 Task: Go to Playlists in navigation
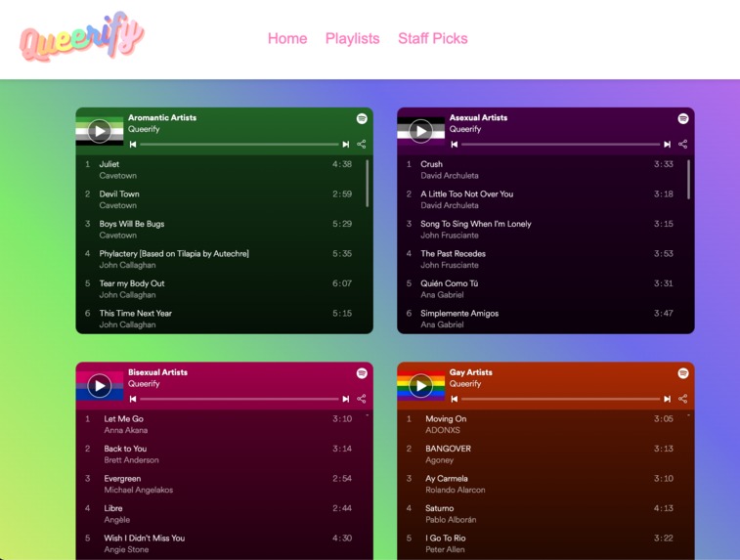pyautogui.click(x=353, y=38)
